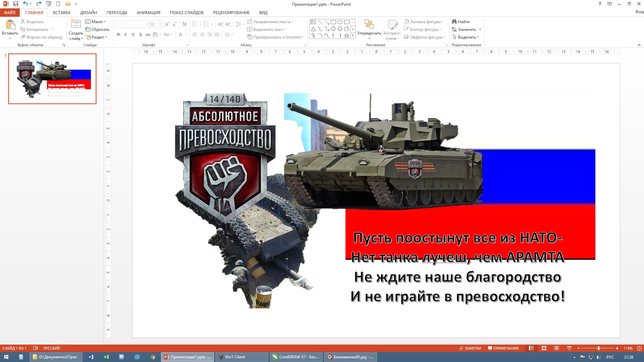Switch to the ПЕРЕХОДЫ tab
644x362 pixels.
point(117,12)
